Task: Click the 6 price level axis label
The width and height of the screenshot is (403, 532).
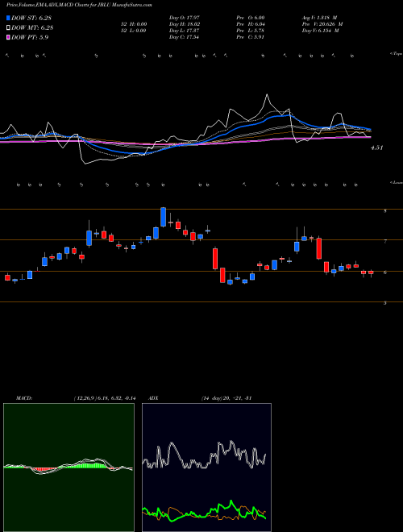Action: [385, 272]
